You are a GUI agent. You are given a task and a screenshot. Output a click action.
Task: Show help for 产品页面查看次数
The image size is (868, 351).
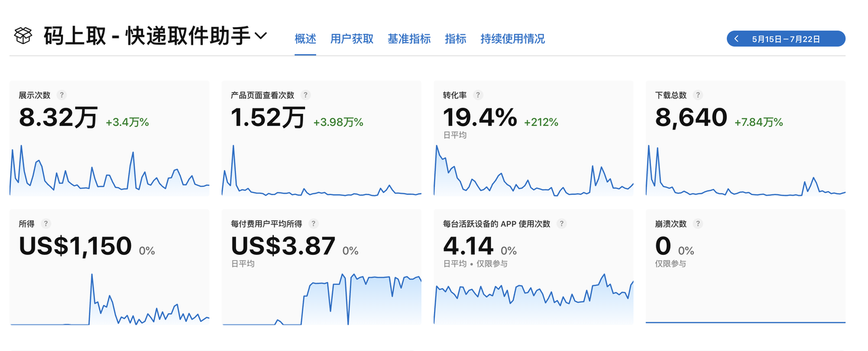tap(305, 96)
